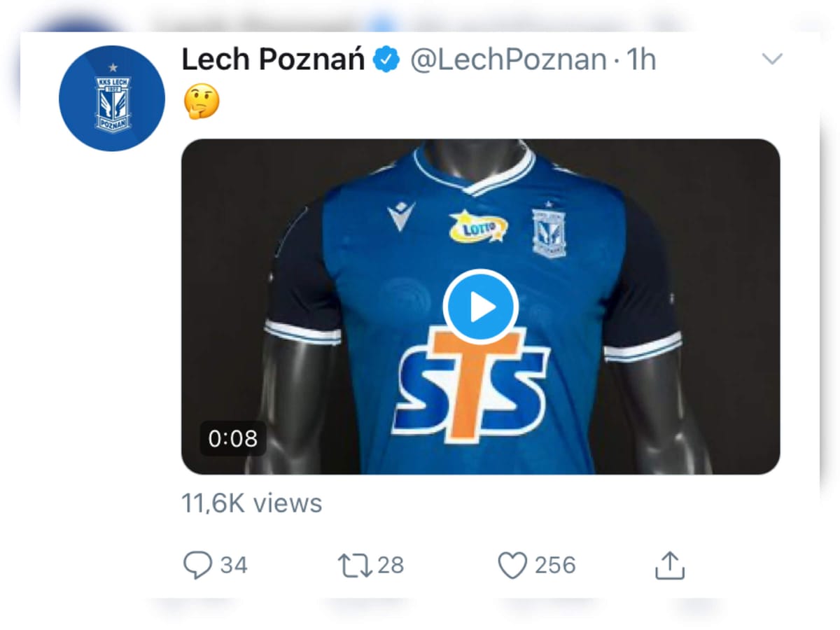Click the blue verified badge next to Lech Poznań
The width and height of the screenshot is (840, 630).
(x=384, y=59)
